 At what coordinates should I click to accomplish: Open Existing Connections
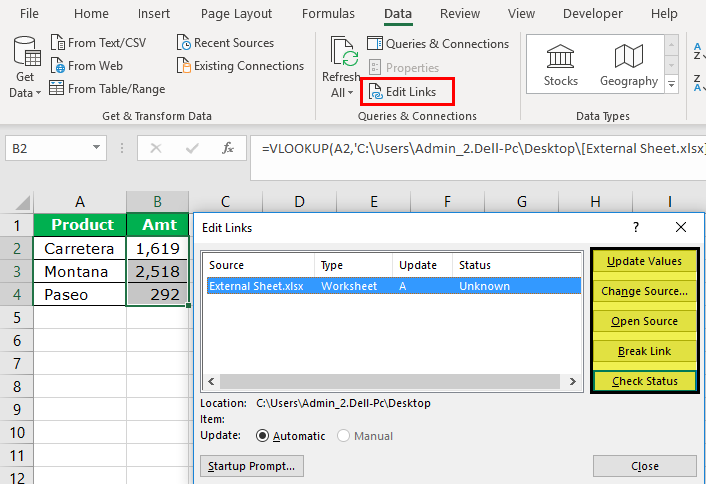click(240, 66)
